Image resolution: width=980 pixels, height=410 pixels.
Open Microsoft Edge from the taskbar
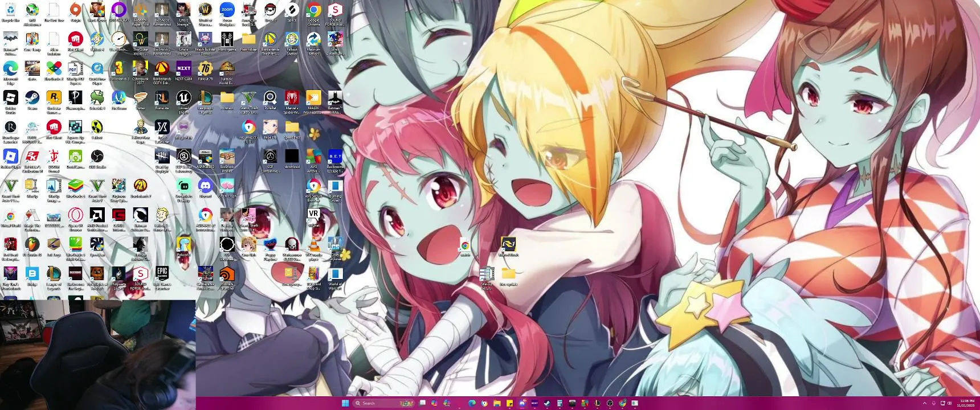click(472, 403)
